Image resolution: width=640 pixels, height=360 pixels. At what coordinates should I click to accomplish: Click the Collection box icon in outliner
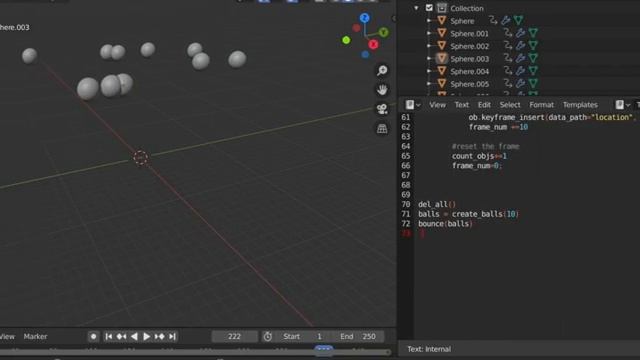coord(442,8)
